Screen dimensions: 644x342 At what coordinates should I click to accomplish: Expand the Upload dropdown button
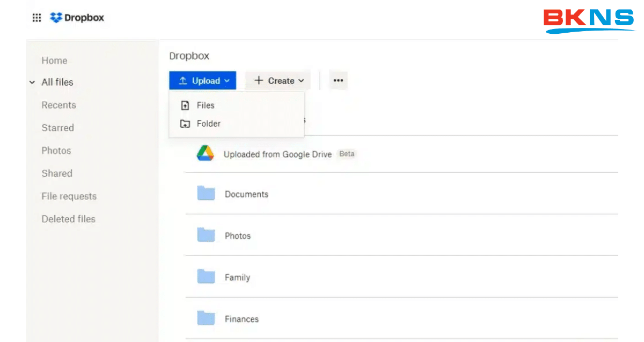coord(202,80)
